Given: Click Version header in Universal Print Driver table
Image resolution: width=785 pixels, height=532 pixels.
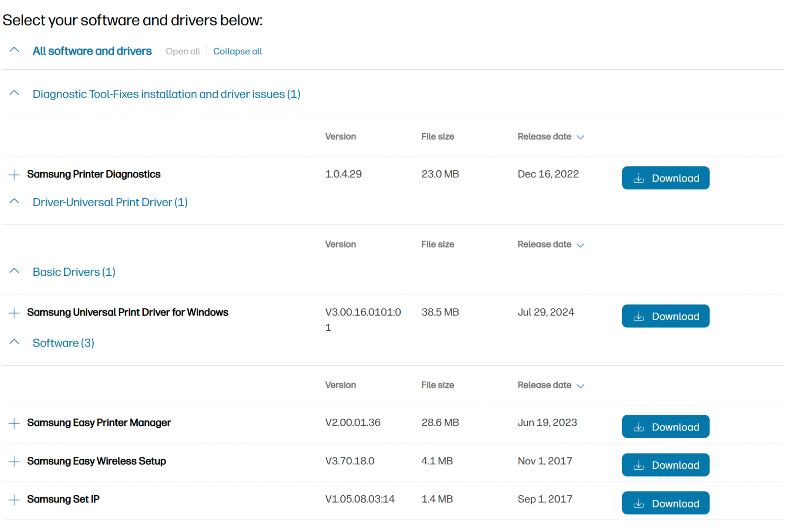Looking at the screenshot, I should (340, 244).
